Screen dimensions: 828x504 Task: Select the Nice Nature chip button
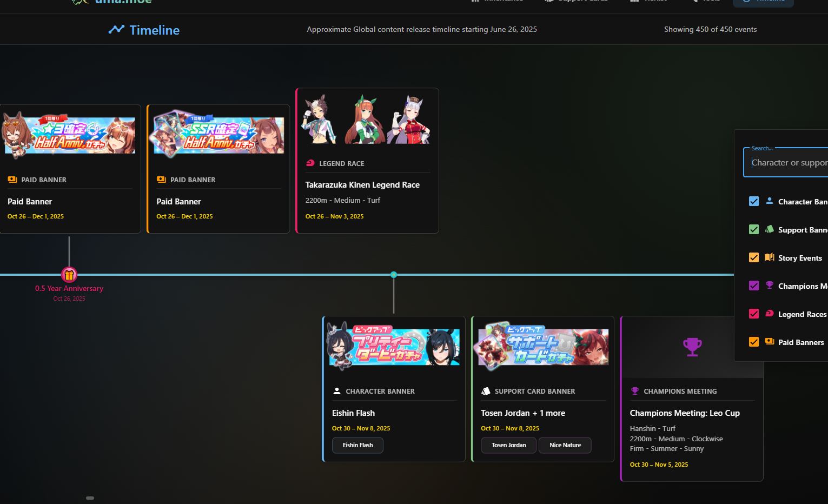[565, 445]
